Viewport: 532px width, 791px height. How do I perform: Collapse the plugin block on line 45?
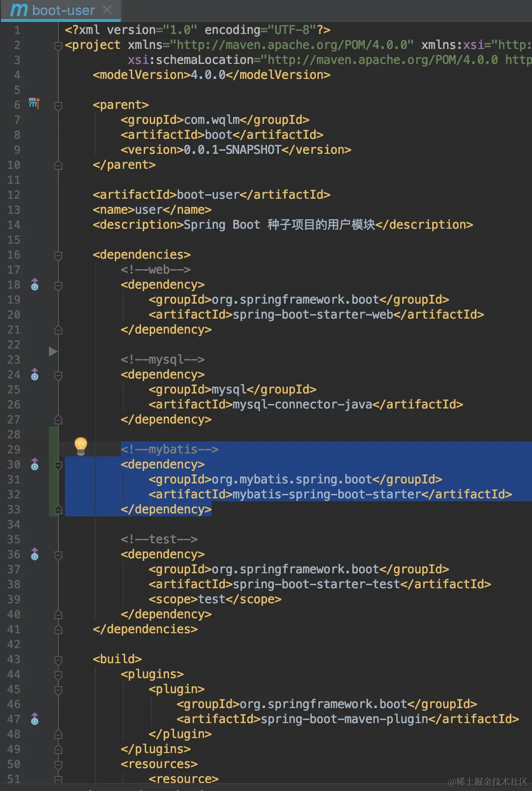(58, 690)
